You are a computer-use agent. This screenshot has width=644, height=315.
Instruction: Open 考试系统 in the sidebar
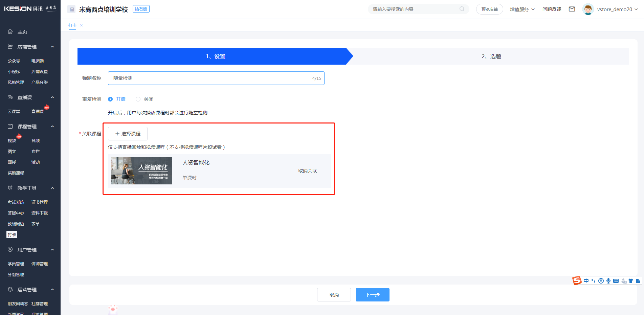tap(16, 202)
